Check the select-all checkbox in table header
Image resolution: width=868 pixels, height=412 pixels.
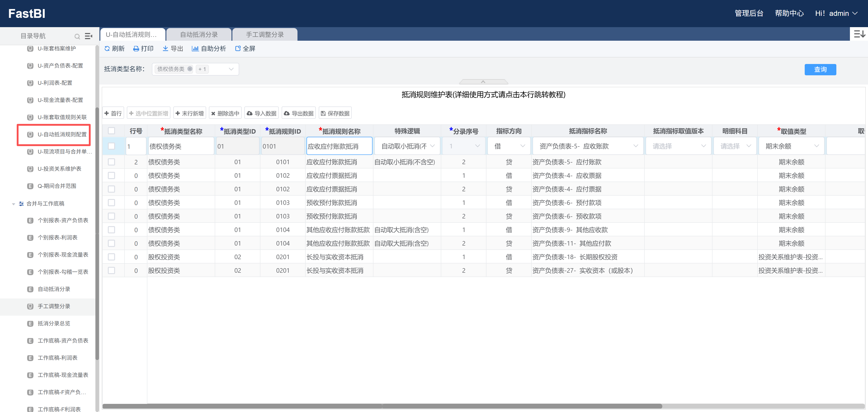click(111, 131)
